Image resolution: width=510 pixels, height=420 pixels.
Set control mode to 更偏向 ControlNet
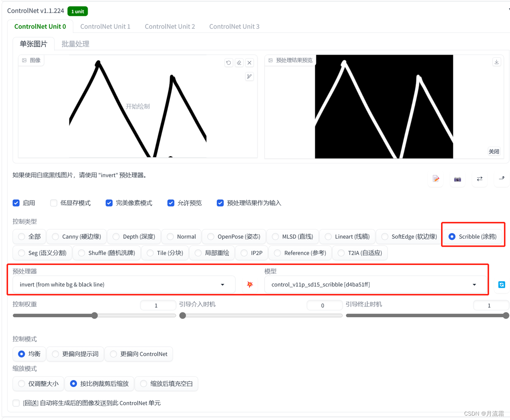[139, 354]
